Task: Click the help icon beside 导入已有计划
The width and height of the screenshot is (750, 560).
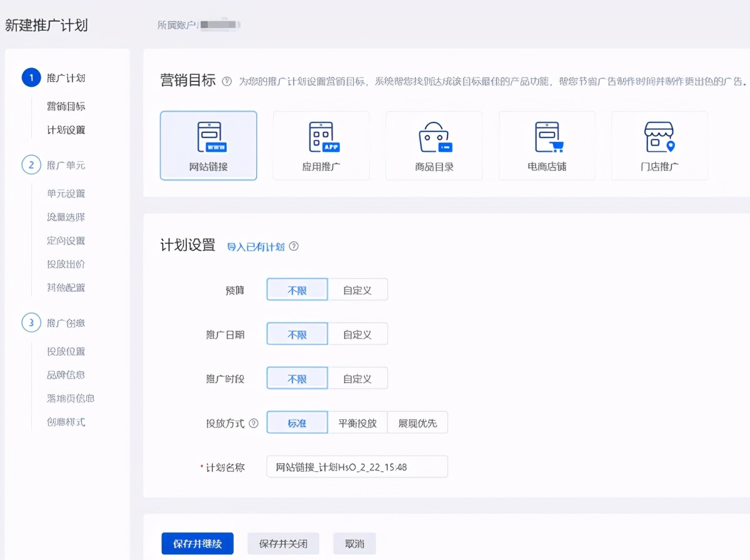Action: [x=293, y=247]
